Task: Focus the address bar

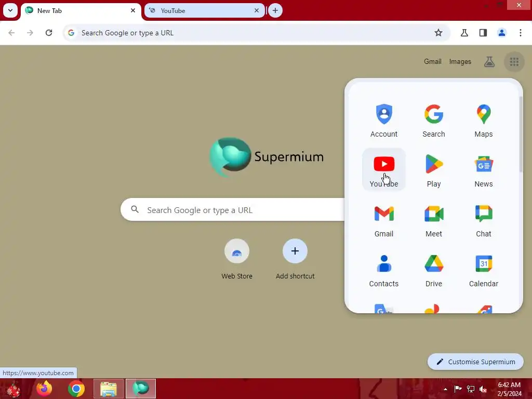Action: [257, 33]
